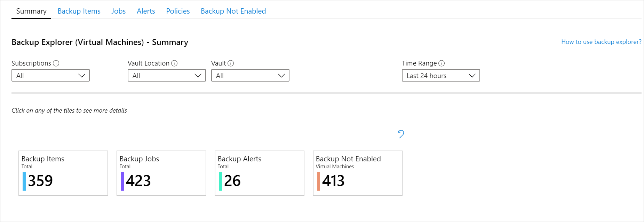Expand the Vault Location dropdown

167,76
